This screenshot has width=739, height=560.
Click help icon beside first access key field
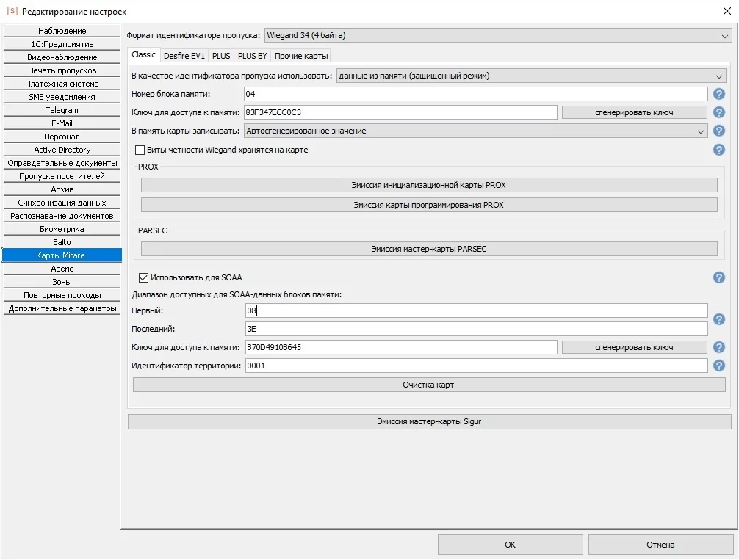click(719, 112)
